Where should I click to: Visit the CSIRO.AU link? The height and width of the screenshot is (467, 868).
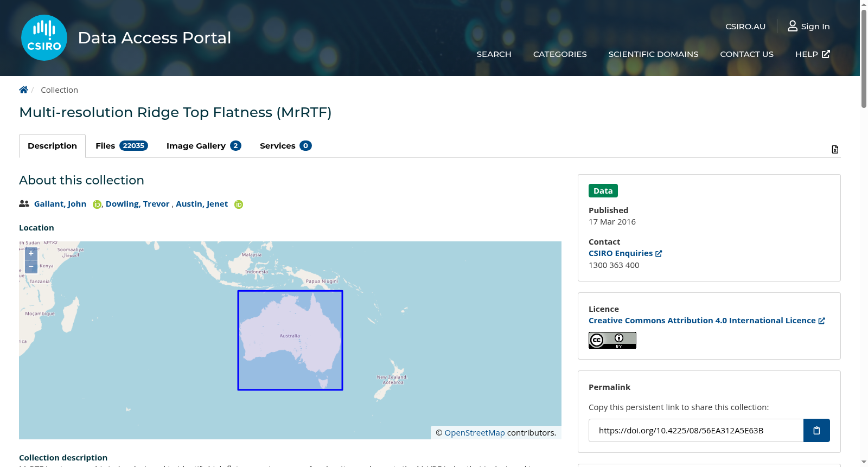tap(745, 27)
